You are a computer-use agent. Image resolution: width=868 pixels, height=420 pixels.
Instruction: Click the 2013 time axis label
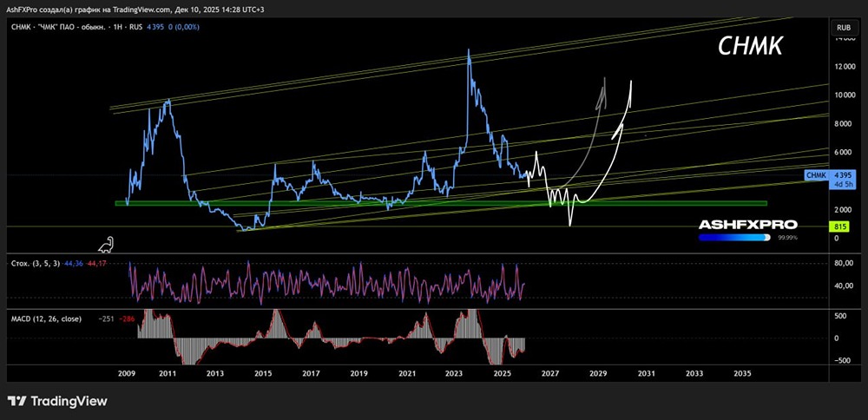[x=214, y=373]
